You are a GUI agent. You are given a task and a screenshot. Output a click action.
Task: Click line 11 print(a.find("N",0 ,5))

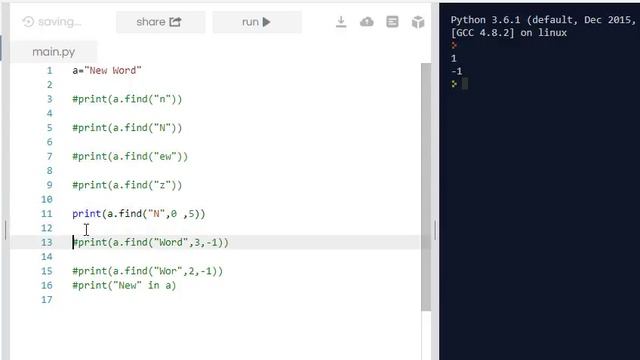(x=139, y=213)
